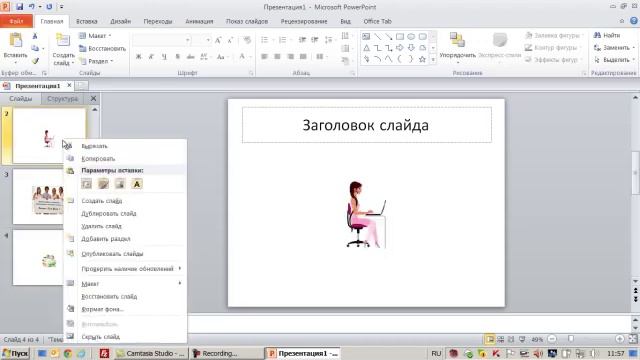Click the Arrange (Упорядочить) icon
This screenshot has width=640, height=360.
coord(457,40)
